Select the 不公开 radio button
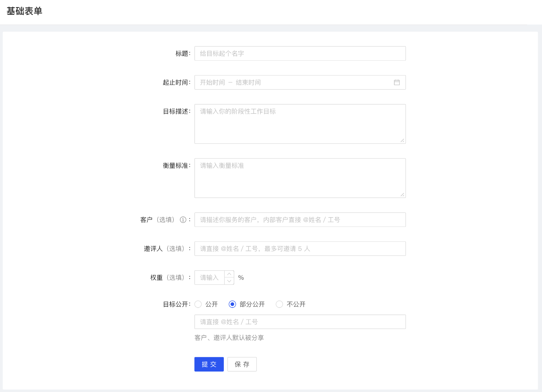This screenshot has height=392, width=542. click(279, 304)
